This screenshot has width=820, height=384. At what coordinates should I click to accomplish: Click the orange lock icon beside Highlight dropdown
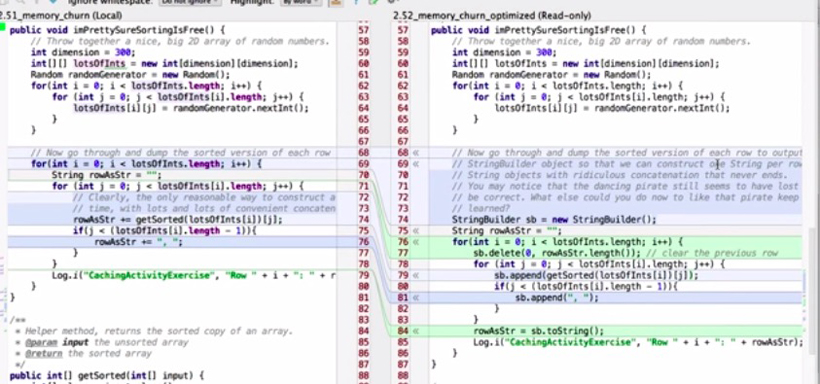click(x=335, y=2)
